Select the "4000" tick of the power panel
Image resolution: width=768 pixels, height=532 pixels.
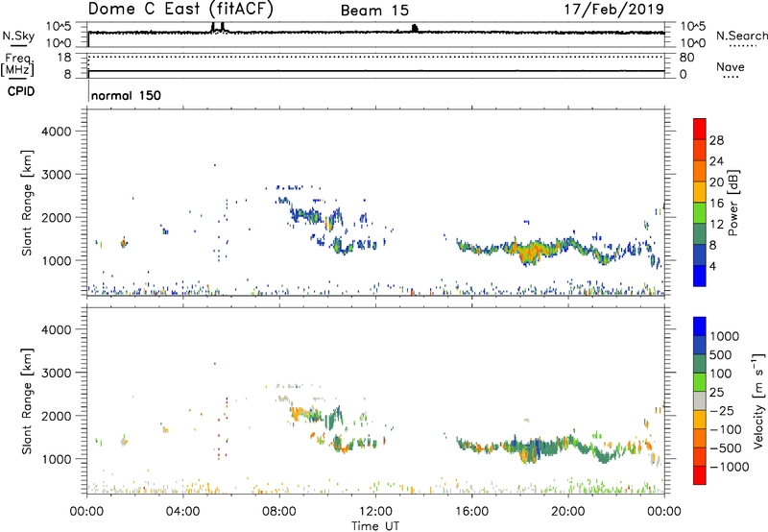coord(57,132)
